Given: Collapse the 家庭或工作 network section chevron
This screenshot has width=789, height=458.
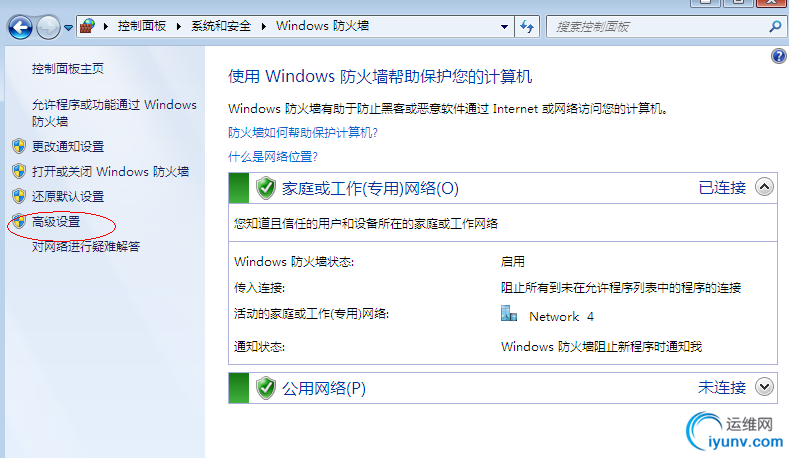Looking at the screenshot, I should [x=764, y=187].
